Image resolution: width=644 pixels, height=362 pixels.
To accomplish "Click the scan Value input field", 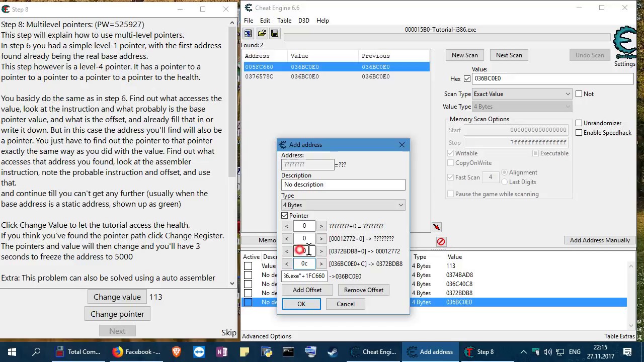I will point(552,78).
